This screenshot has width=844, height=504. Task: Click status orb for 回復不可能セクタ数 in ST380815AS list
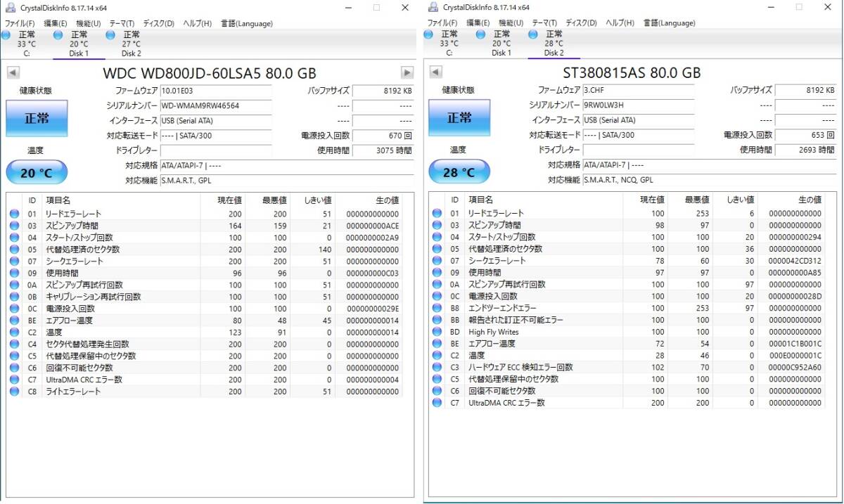[437, 392]
